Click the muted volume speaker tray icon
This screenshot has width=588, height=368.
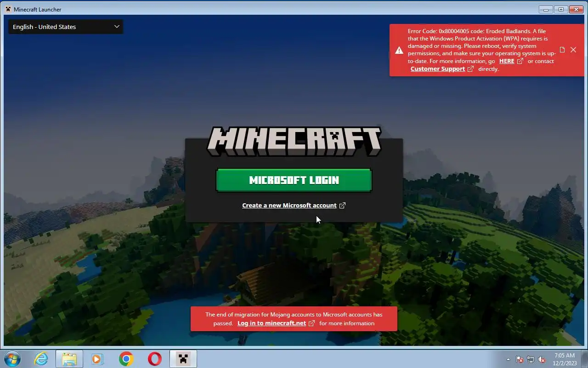tap(542, 359)
